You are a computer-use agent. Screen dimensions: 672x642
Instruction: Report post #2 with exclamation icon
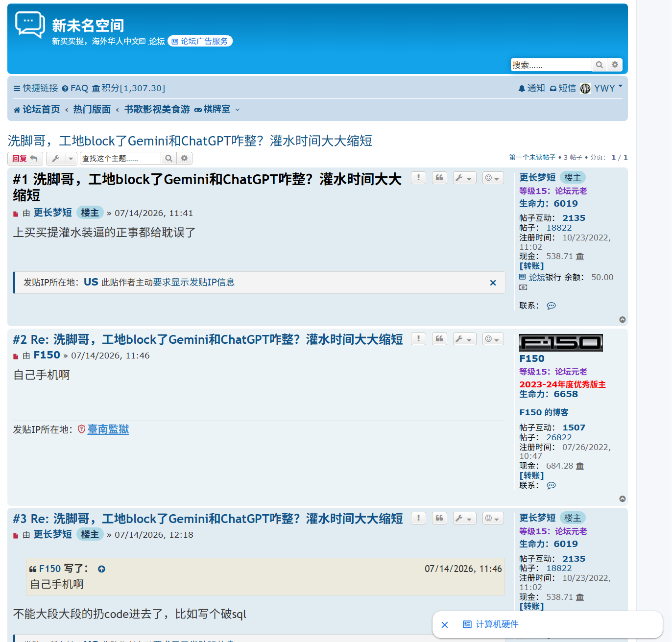[x=418, y=339]
